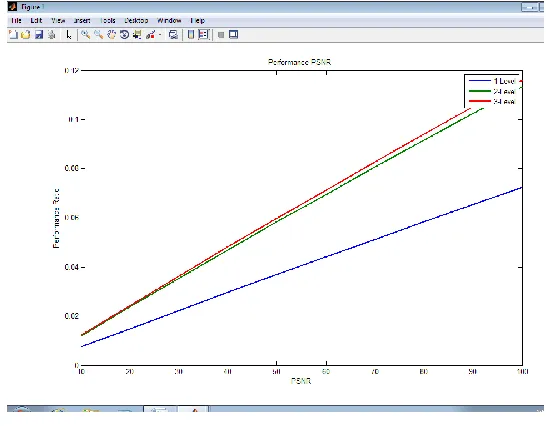Click the x-axis tick label "10"
The image size is (546, 426).
tap(81, 372)
